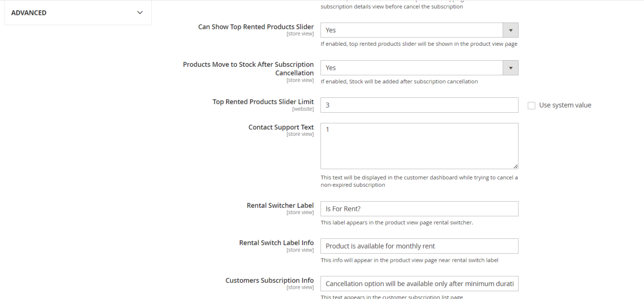This screenshot has width=644, height=299.
Task: Click the 'Contact Support Text' field label
Action: 281,127
